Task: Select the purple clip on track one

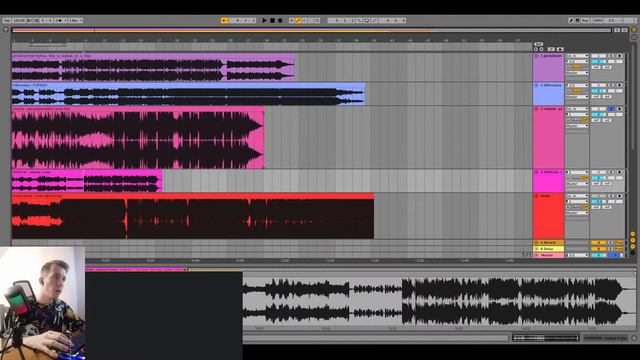Action: (x=153, y=67)
